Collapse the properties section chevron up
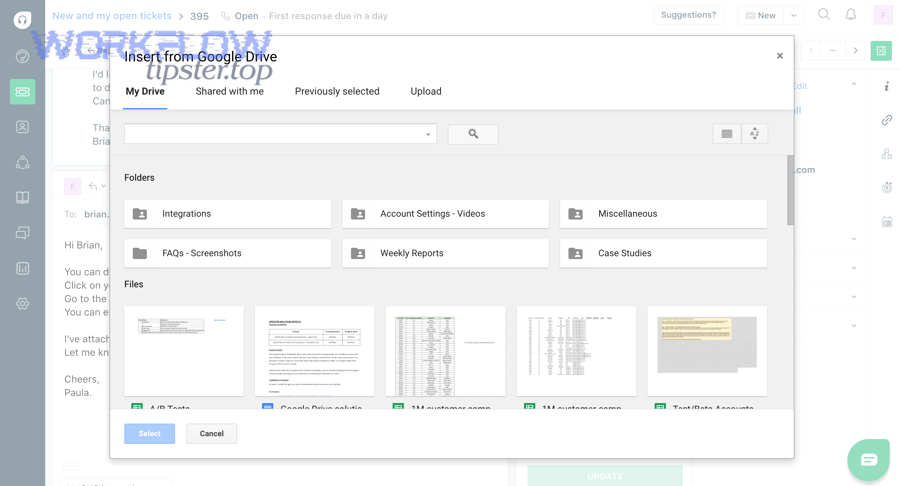 coord(854,84)
